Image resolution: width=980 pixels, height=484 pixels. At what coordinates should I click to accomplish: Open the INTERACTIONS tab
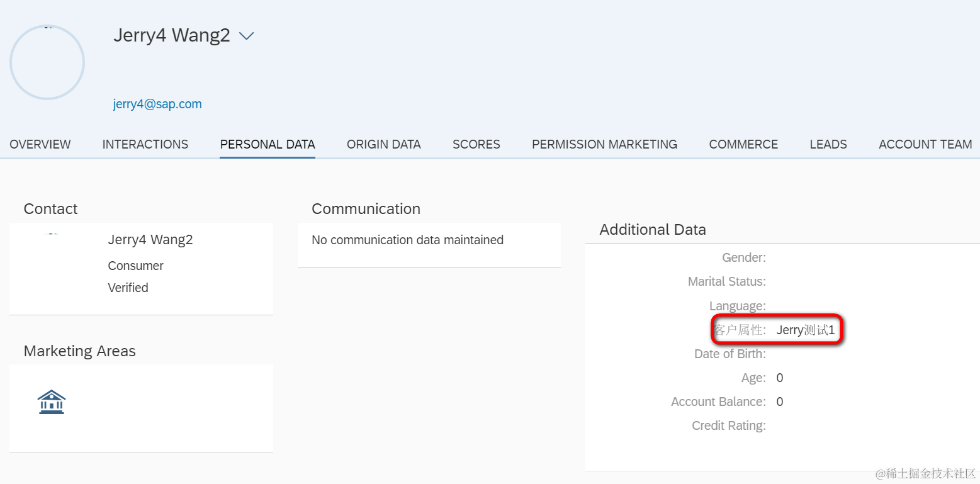[x=145, y=144]
